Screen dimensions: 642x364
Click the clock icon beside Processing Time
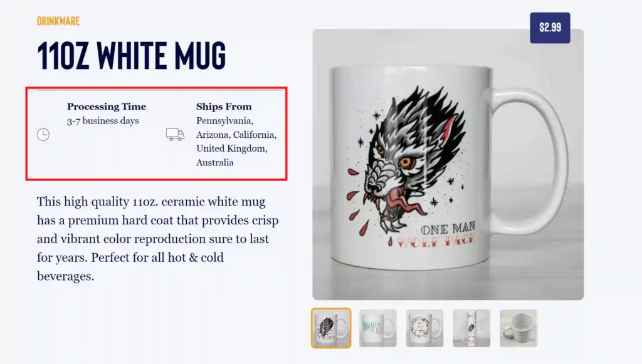[43, 135]
